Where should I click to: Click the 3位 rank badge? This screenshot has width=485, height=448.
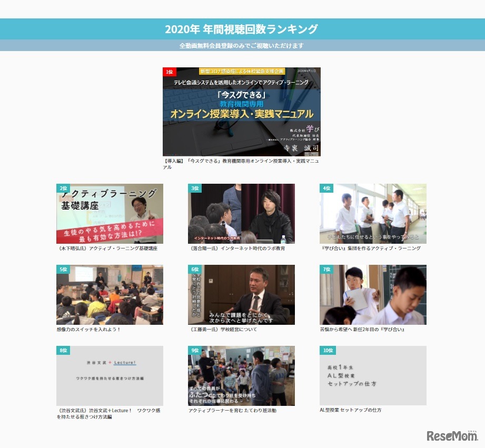195,187
